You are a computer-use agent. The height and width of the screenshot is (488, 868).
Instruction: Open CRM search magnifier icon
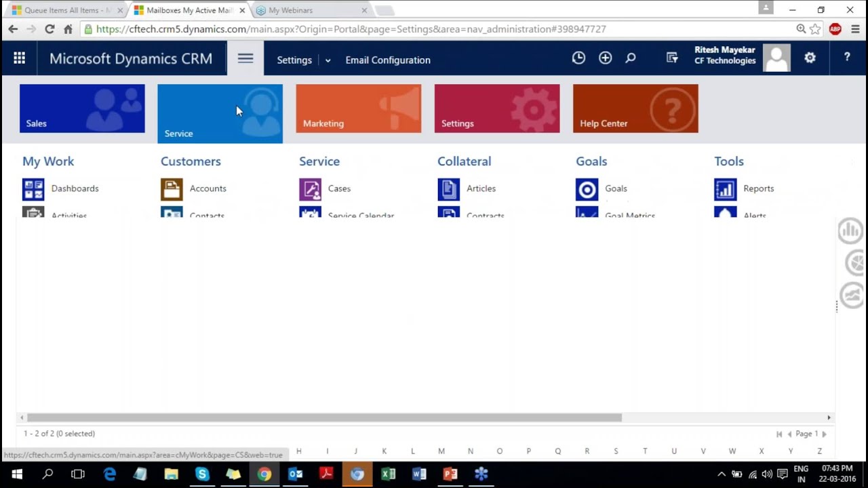(x=631, y=58)
